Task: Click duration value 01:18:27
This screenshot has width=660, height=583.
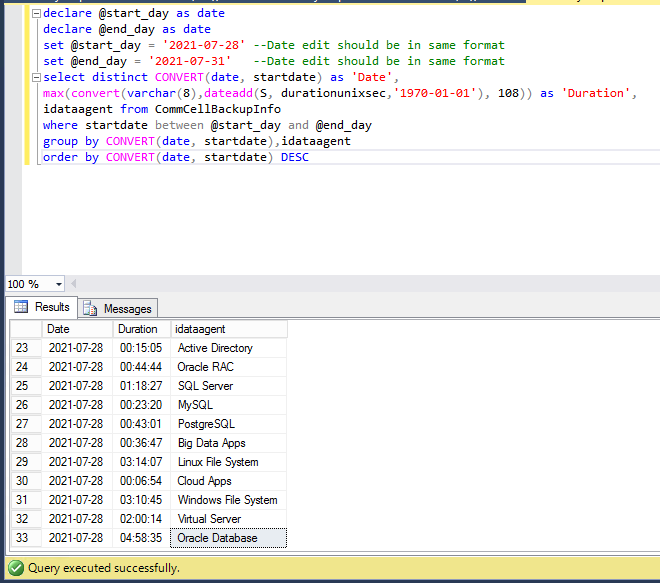Action: pyautogui.click(x=141, y=386)
